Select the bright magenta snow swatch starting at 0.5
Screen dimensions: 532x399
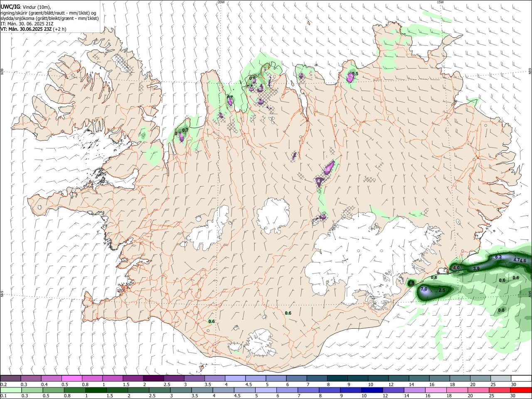tap(72, 378)
